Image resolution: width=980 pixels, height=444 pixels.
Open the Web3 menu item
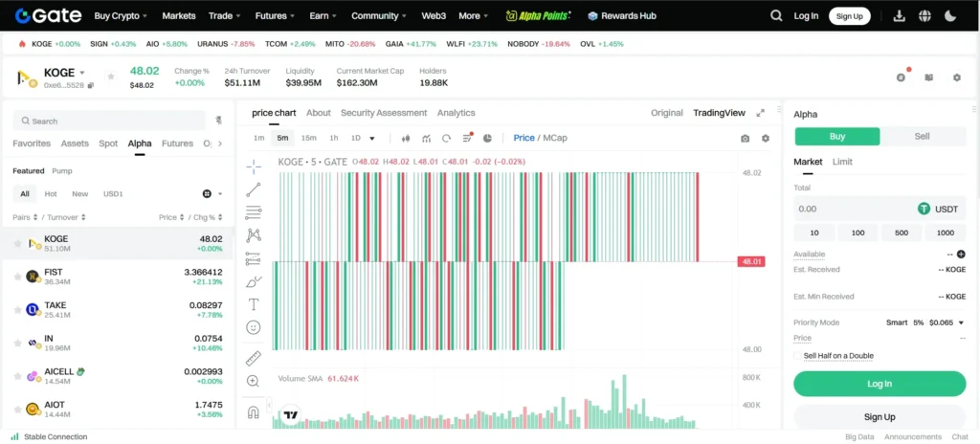pos(434,16)
